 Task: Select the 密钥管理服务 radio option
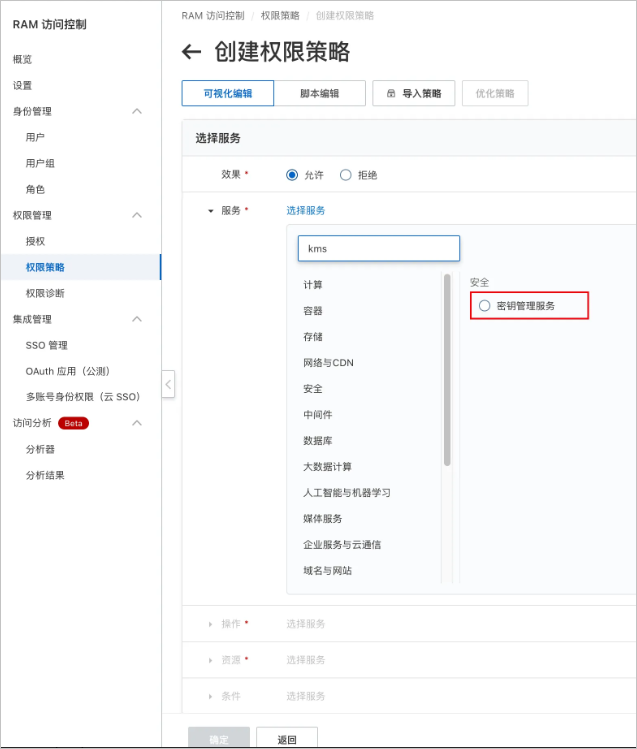[x=484, y=306]
